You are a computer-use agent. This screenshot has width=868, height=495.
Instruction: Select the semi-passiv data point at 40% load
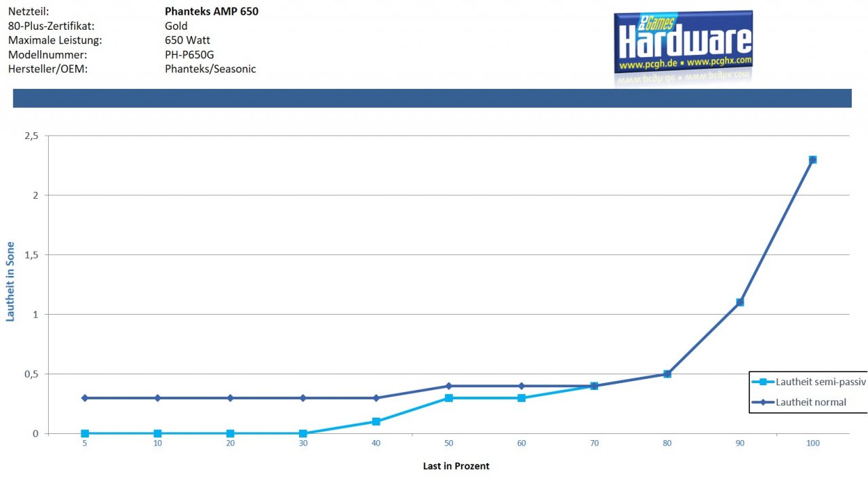point(376,422)
